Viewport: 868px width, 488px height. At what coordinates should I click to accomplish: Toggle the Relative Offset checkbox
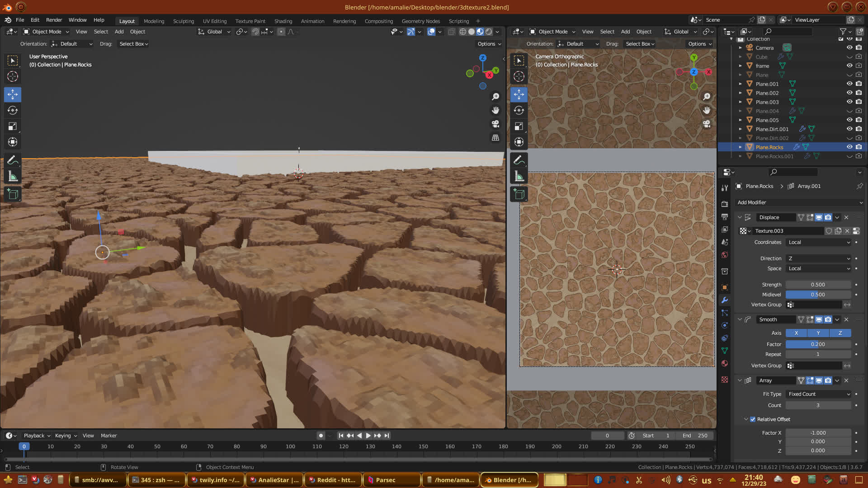click(753, 419)
